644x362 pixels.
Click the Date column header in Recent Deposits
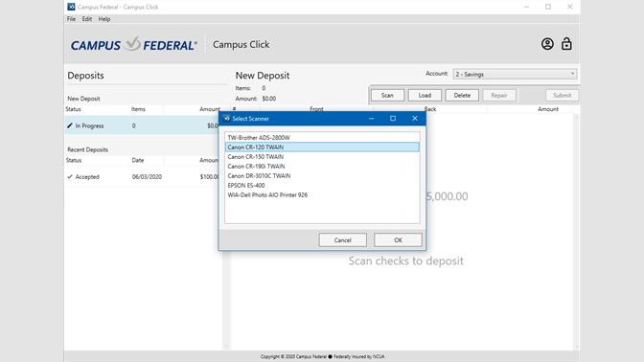[x=138, y=160]
